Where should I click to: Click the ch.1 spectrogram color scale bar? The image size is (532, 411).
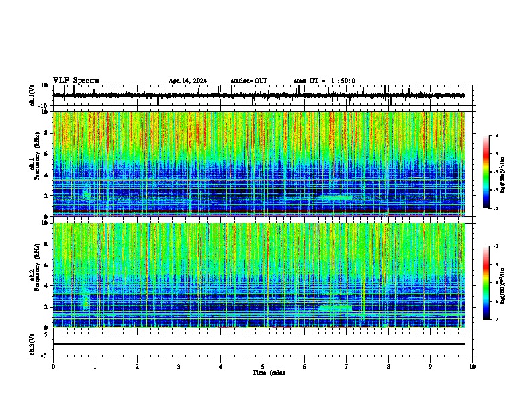tap(486, 172)
